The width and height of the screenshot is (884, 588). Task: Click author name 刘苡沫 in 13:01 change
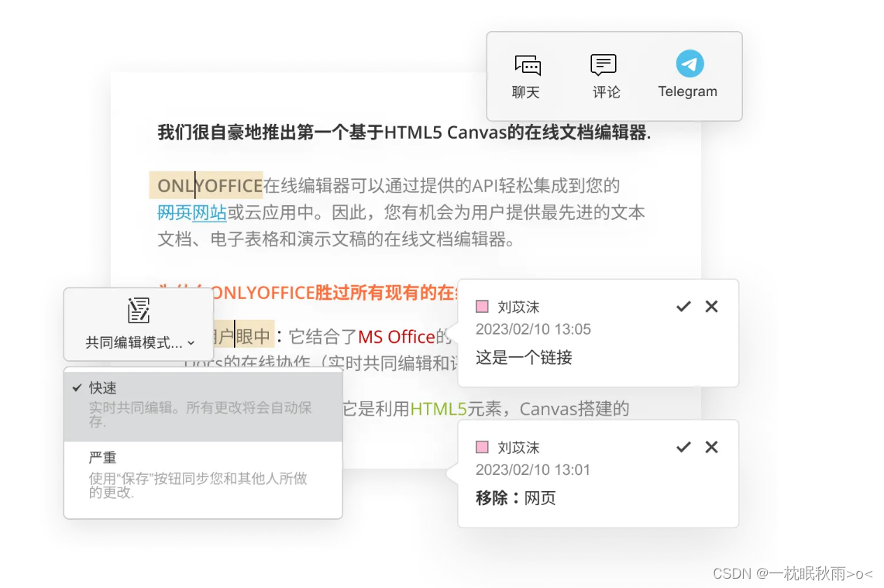point(518,448)
